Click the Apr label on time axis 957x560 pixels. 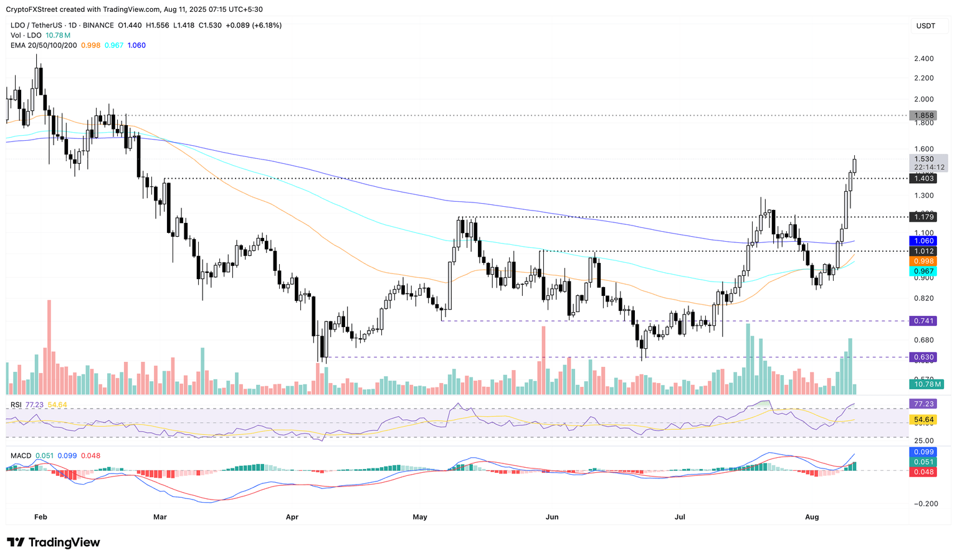point(292,517)
